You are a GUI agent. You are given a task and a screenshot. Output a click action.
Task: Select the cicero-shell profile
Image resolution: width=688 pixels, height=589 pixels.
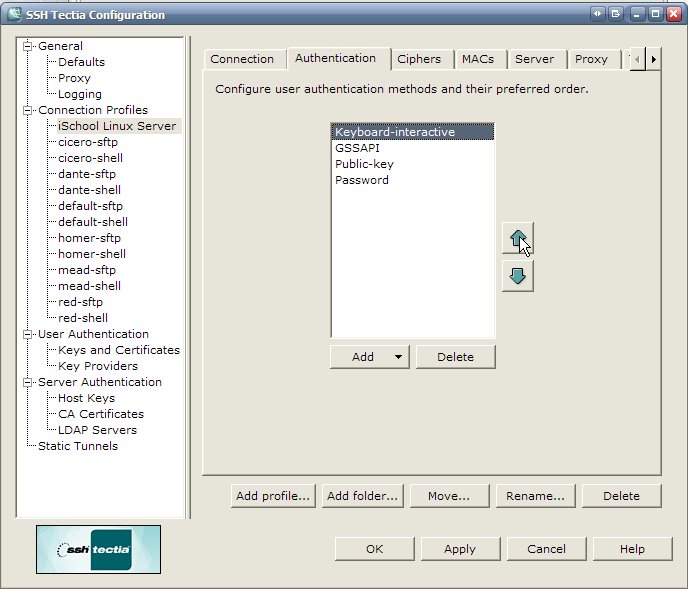tap(90, 158)
